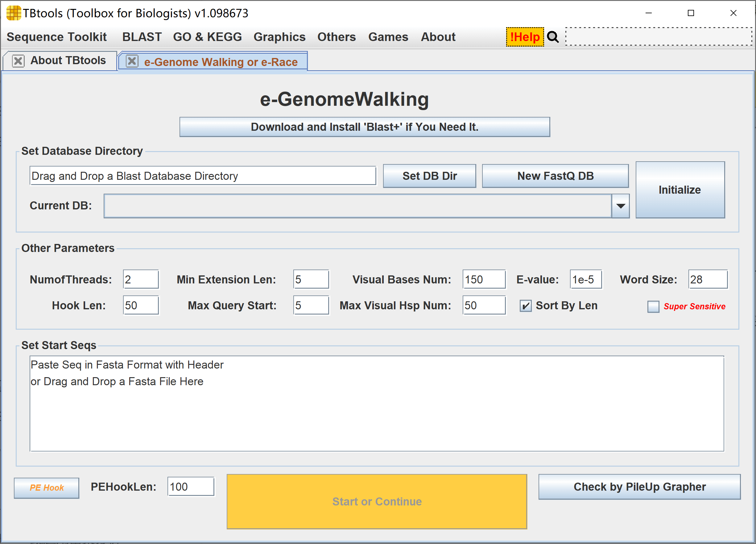Open the Games menu
Image resolution: width=756 pixels, height=544 pixels.
point(388,37)
